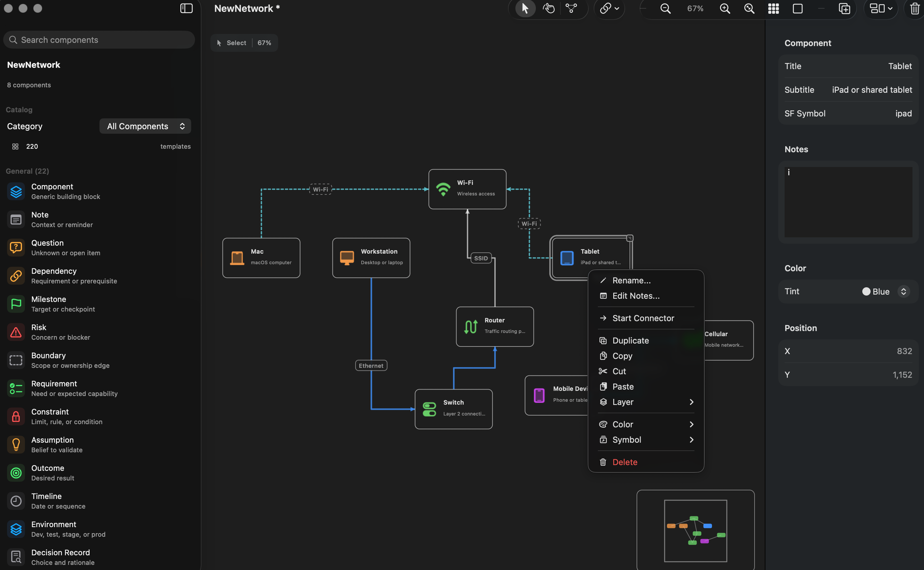Choose Copy from context menu
Image resolution: width=924 pixels, height=570 pixels.
coord(646,356)
